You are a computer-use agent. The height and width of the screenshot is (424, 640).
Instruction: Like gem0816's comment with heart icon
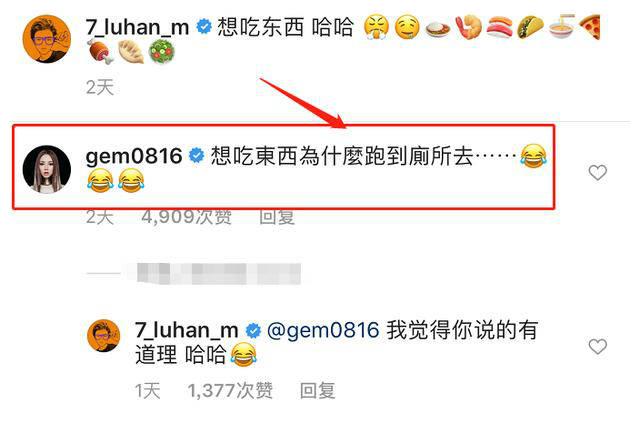pyautogui.click(x=598, y=173)
